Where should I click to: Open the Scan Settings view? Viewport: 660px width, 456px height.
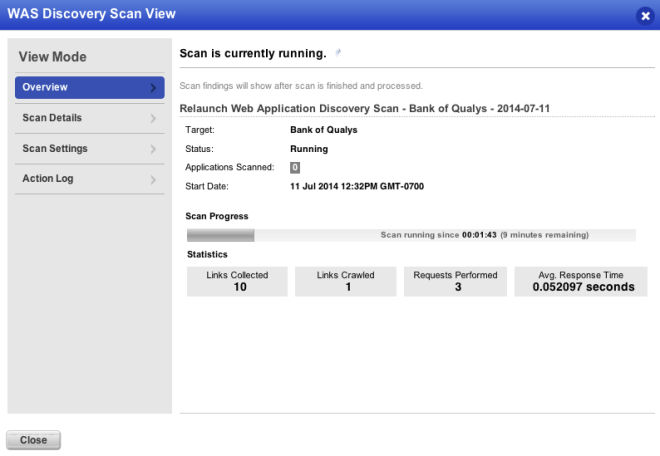(x=90, y=149)
